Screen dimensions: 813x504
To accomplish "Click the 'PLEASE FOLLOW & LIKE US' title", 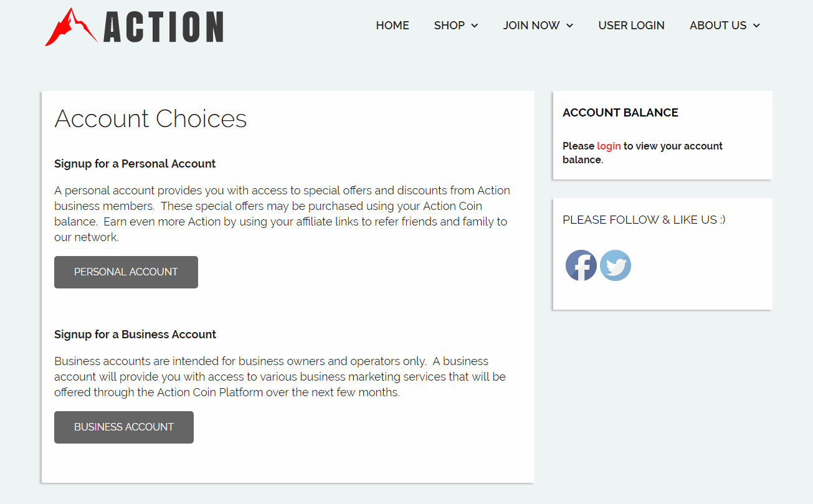I will [644, 220].
